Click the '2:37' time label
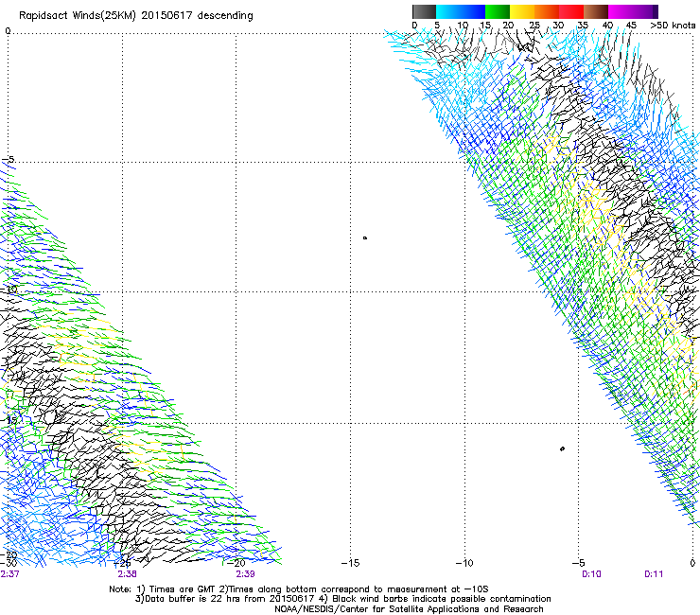Viewport: 700px width, 615px height. 9,574
